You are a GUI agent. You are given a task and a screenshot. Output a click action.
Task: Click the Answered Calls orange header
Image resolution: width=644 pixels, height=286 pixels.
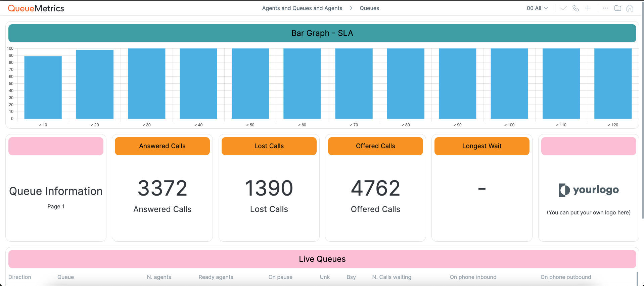click(x=162, y=146)
